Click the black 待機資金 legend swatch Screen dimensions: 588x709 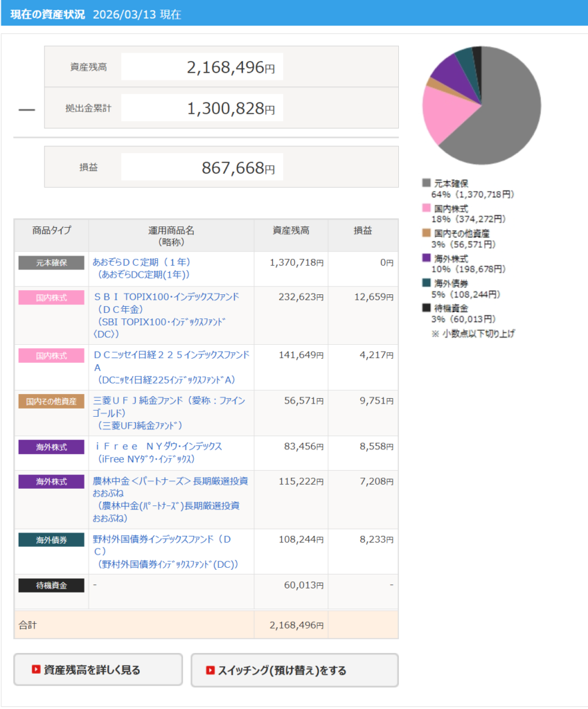pos(426,307)
